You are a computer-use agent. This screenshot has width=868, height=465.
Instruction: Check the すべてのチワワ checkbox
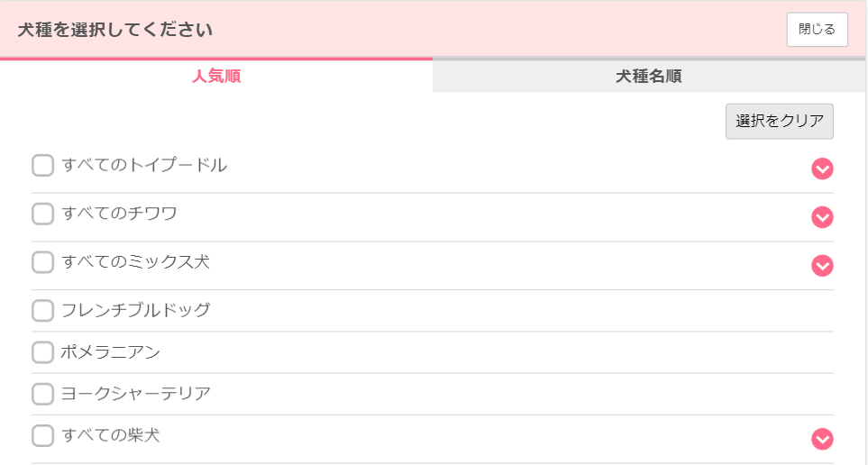(42, 214)
